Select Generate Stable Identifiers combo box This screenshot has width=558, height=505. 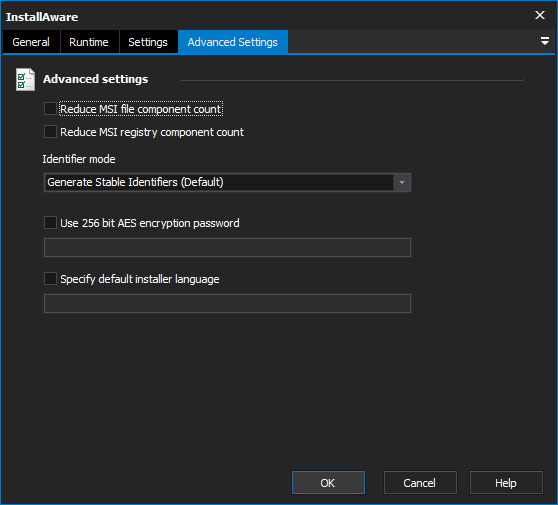[x=227, y=183]
